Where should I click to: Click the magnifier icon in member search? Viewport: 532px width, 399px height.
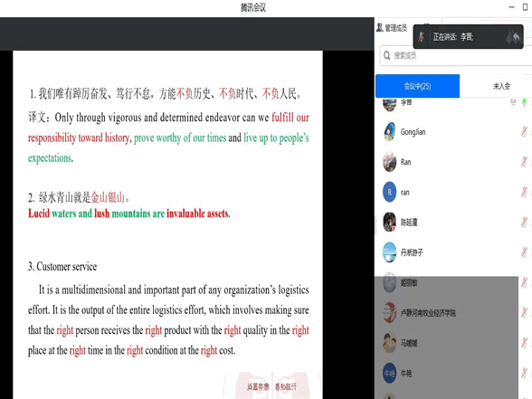pos(386,55)
